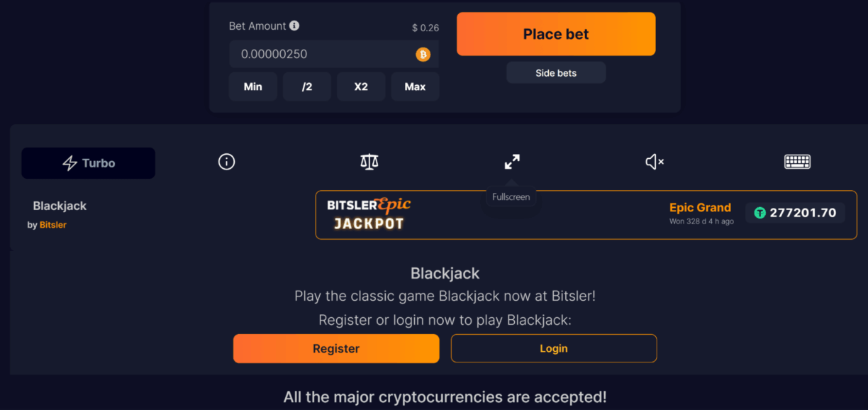
Task: Open the provably fair scales icon
Action: [369, 162]
